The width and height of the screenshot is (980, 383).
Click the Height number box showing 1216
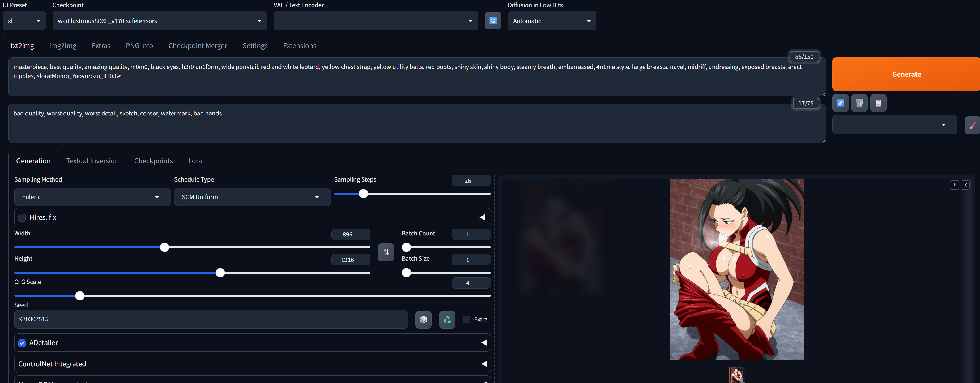351,260
